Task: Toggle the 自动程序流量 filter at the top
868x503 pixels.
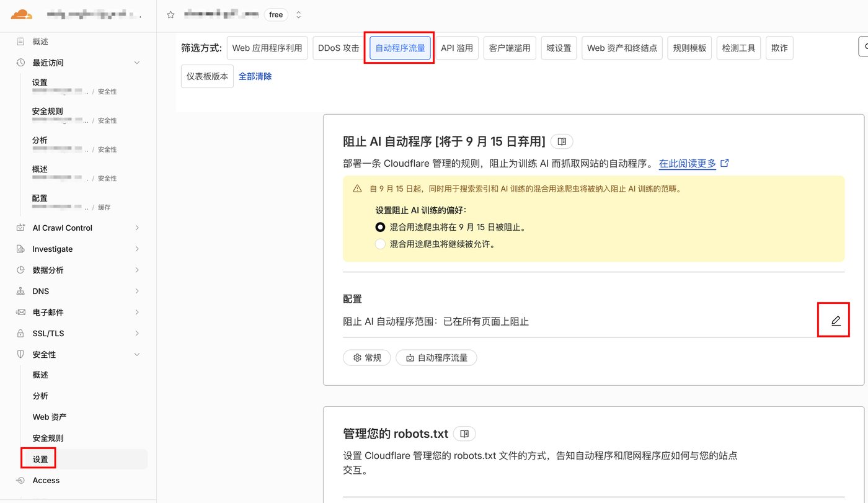Action: (x=401, y=48)
